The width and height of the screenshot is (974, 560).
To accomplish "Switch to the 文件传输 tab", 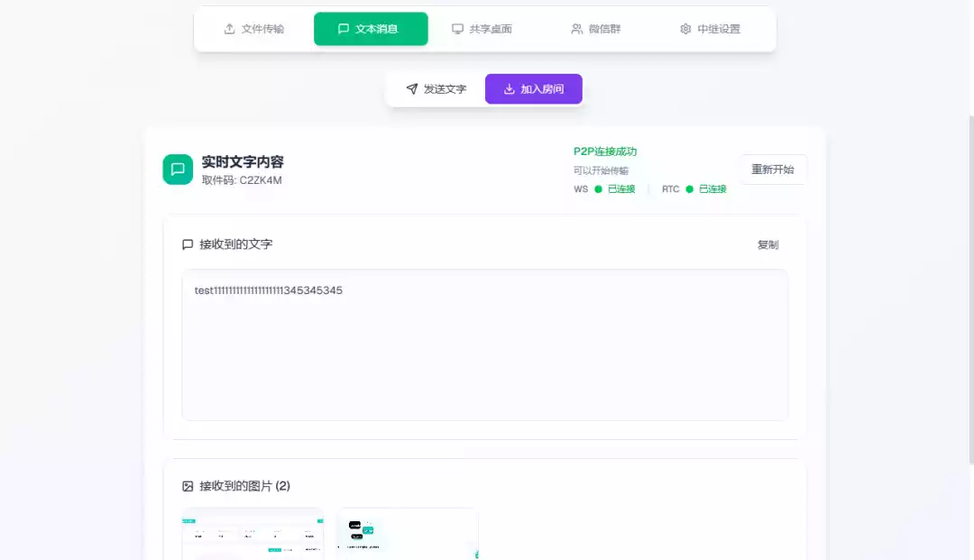I will (255, 28).
